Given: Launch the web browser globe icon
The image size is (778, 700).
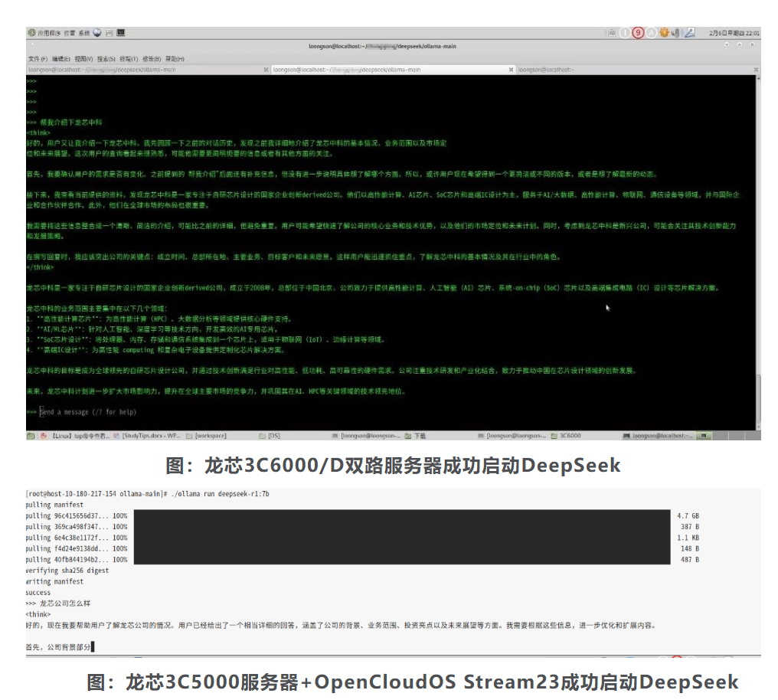Looking at the screenshot, I should click(x=97, y=33).
